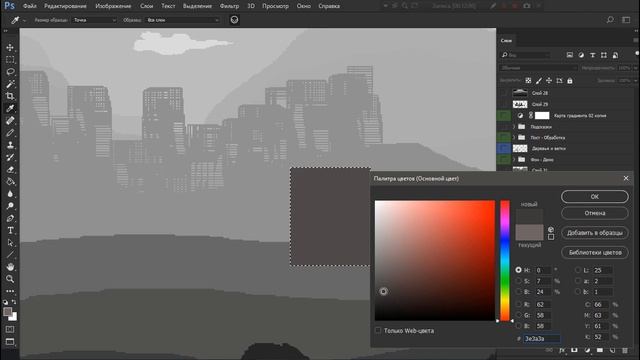Toggle visibility of Слой 28
Image resolution: width=640 pixels, height=360 pixels.
504,93
